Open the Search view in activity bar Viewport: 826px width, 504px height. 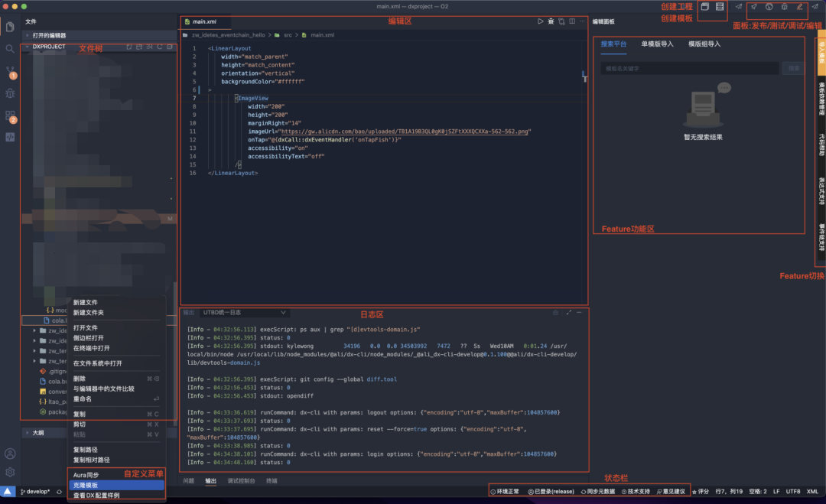click(x=10, y=49)
